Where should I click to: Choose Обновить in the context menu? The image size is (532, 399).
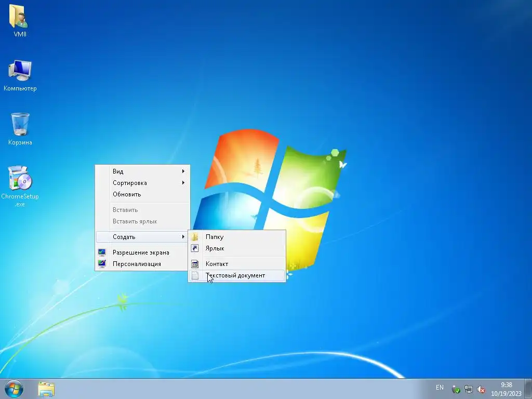point(143,194)
